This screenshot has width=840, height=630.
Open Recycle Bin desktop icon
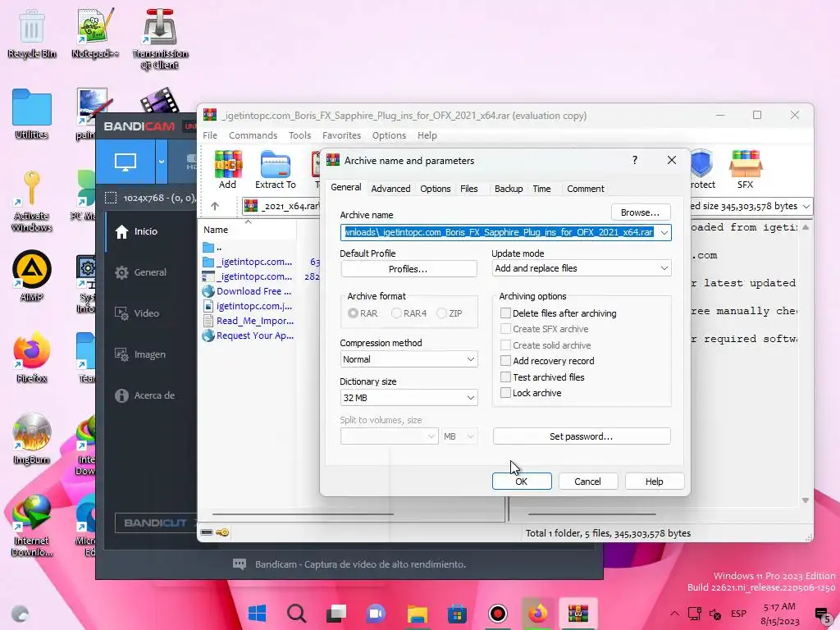click(32, 34)
